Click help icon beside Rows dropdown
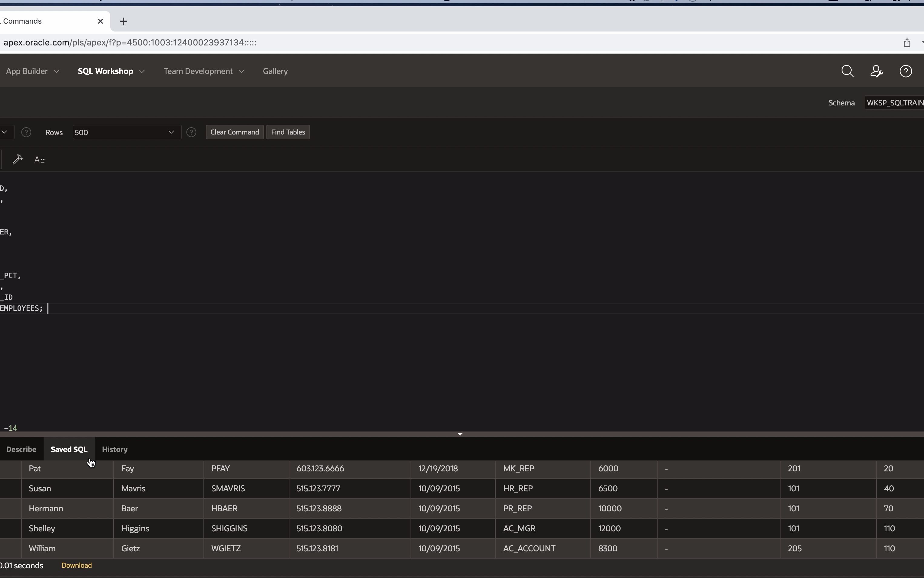The height and width of the screenshot is (578, 924). 191,132
